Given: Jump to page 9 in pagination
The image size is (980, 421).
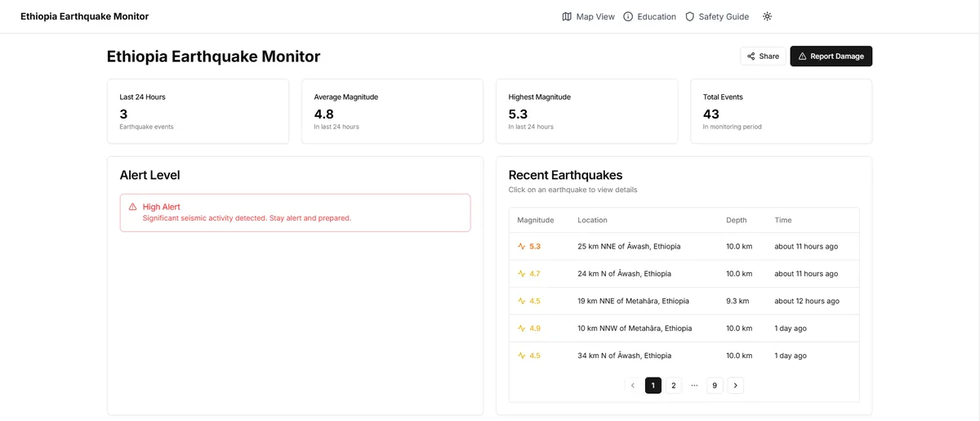Looking at the screenshot, I should pos(715,385).
